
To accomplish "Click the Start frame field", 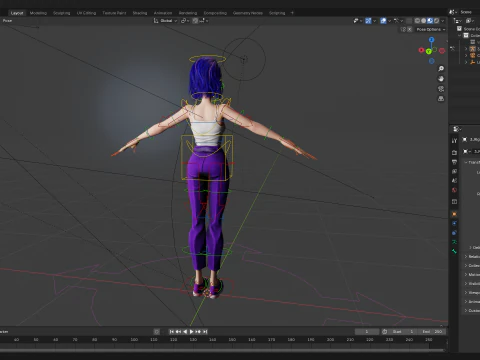I will 402,332.
